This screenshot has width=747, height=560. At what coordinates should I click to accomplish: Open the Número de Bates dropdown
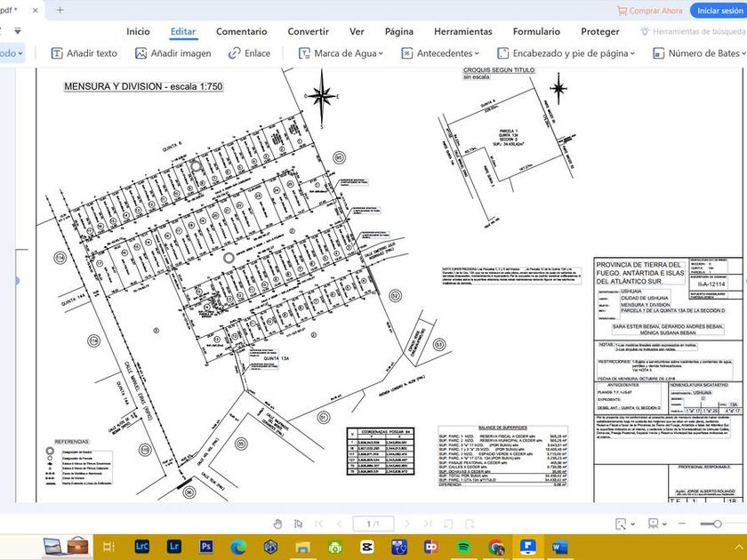click(703, 53)
